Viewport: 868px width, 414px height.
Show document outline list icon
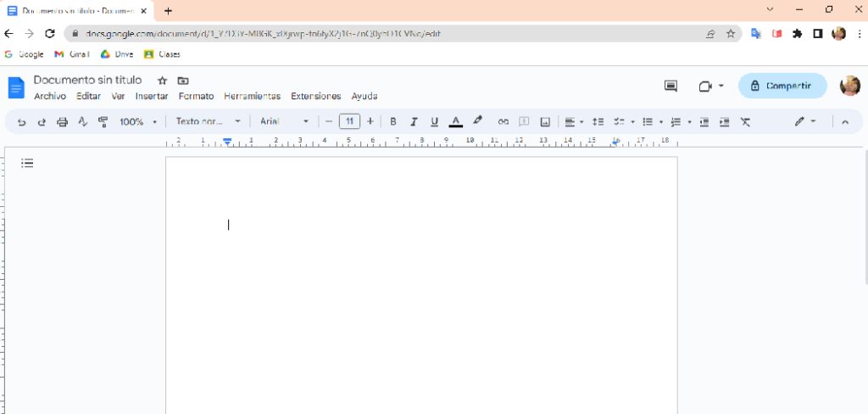pyautogui.click(x=27, y=163)
